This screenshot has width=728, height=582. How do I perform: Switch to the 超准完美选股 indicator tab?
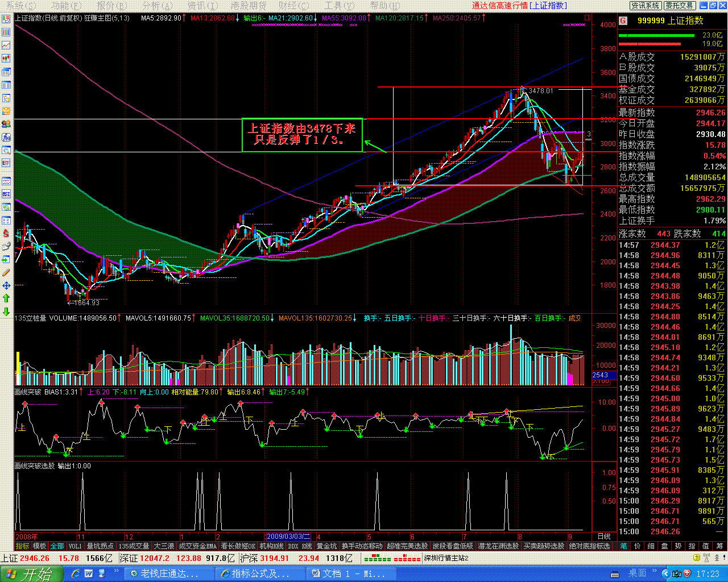tap(407, 546)
